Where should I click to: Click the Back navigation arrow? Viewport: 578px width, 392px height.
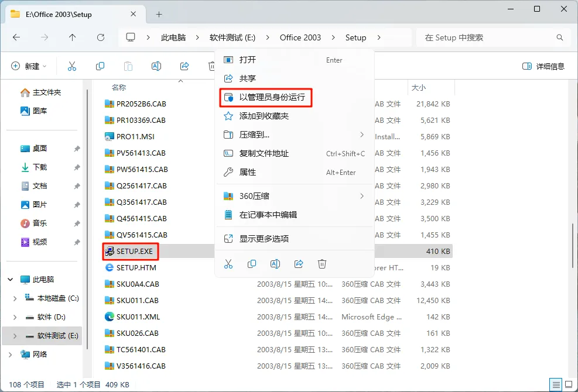click(x=16, y=37)
